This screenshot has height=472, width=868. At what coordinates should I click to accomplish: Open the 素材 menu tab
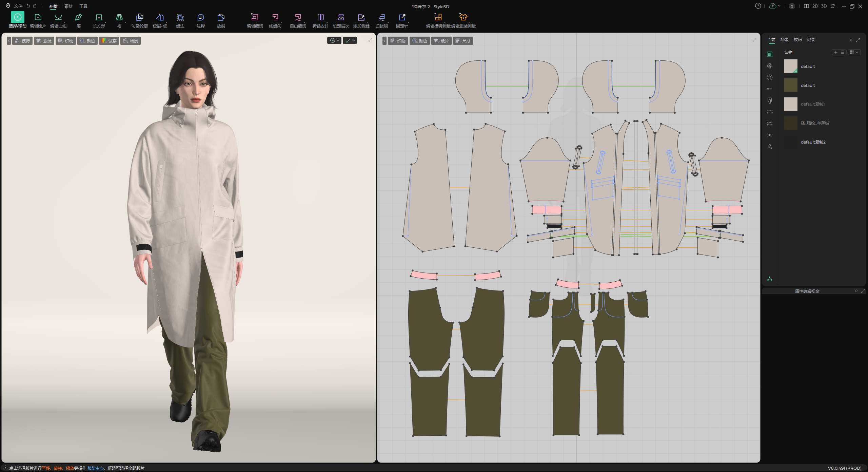(68, 6)
